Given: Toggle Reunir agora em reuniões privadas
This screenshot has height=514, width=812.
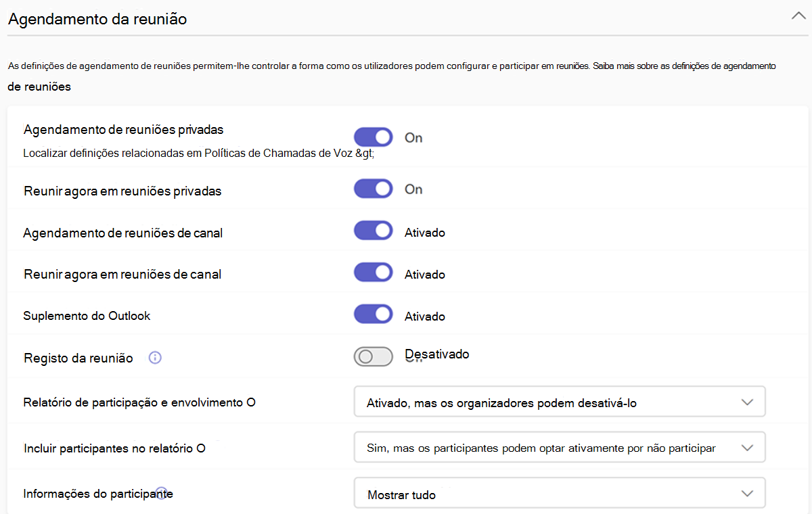Looking at the screenshot, I should [374, 189].
